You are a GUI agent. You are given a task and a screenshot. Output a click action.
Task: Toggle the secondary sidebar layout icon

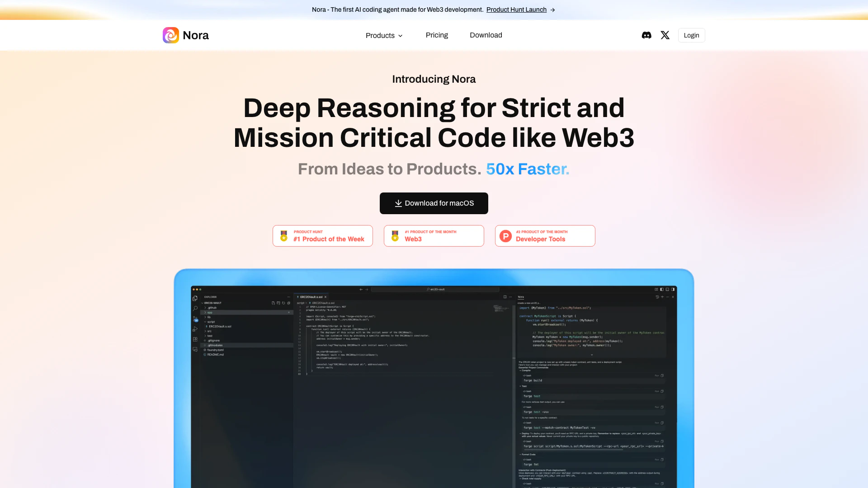coord(673,289)
